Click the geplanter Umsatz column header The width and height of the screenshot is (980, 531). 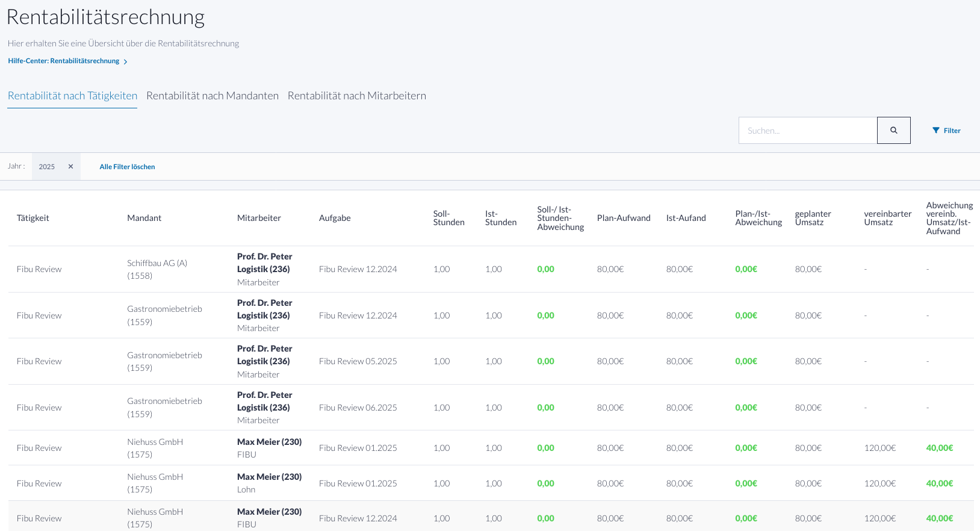tap(813, 218)
